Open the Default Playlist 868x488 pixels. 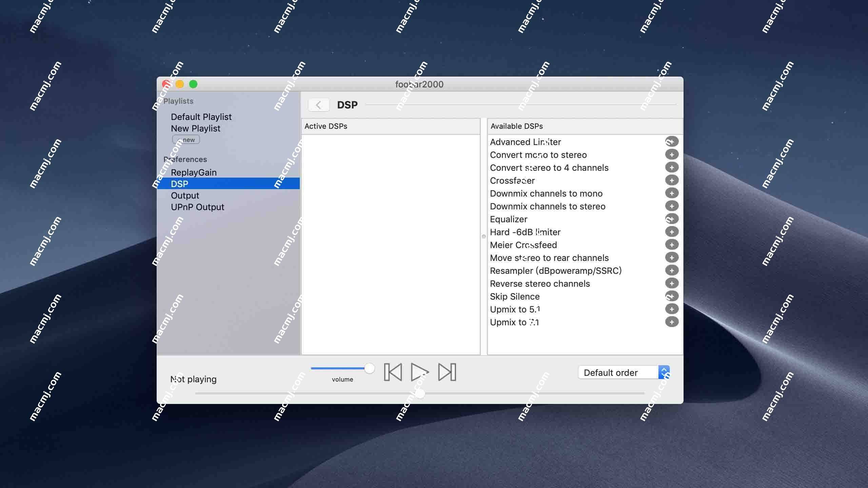[x=201, y=117]
